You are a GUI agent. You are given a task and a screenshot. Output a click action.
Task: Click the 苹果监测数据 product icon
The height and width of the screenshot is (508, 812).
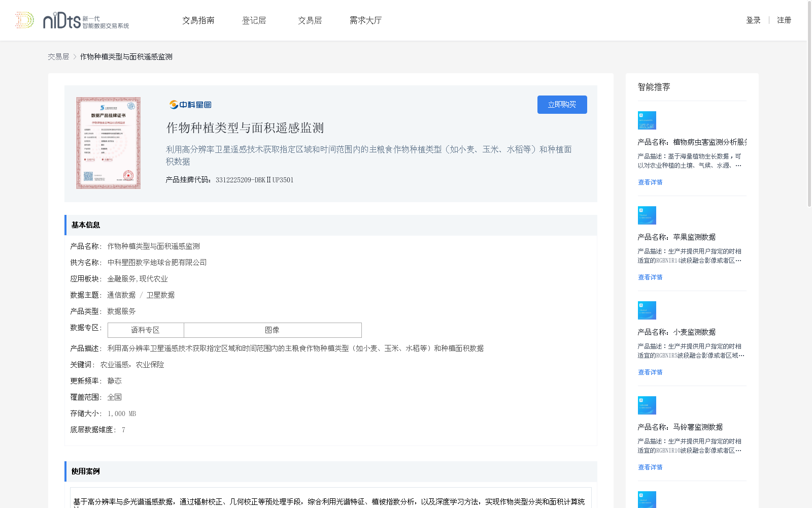(647, 215)
